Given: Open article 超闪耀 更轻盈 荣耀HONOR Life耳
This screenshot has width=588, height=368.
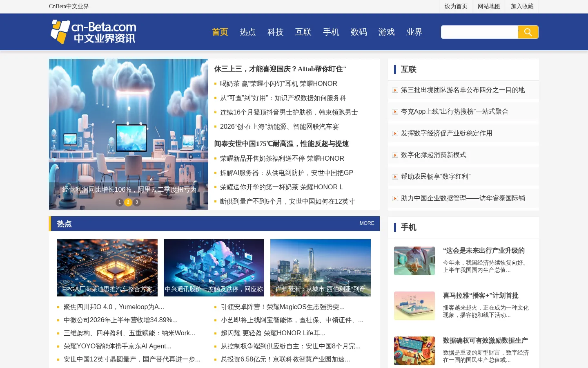Looking at the screenshot, I should coord(273,333).
